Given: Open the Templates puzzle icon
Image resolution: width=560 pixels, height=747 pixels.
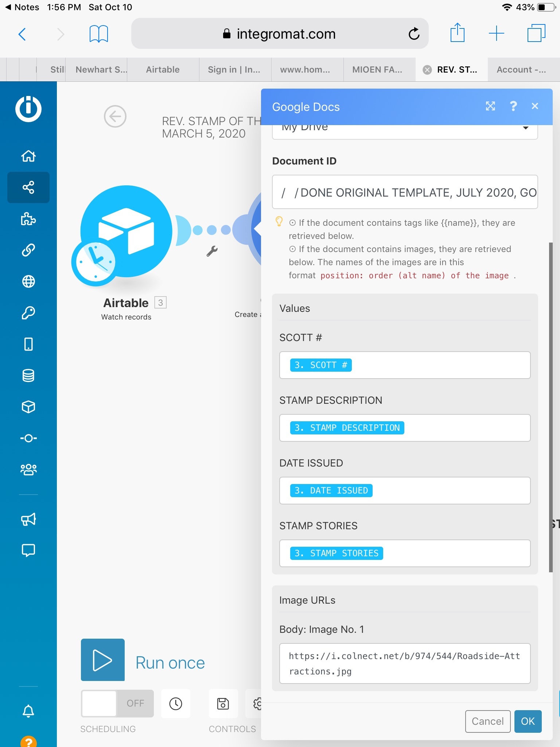Looking at the screenshot, I should click(x=28, y=219).
